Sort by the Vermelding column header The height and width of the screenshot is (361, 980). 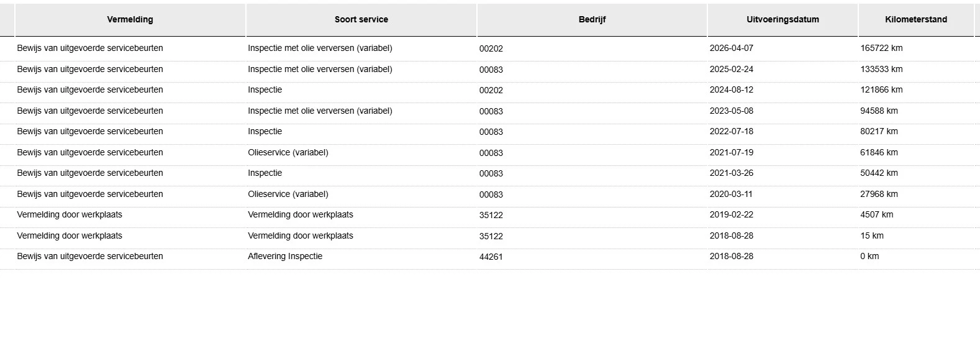(130, 20)
